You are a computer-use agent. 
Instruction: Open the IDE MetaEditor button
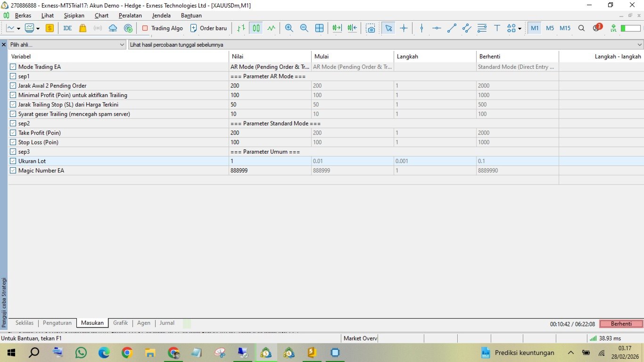coord(67,28)
